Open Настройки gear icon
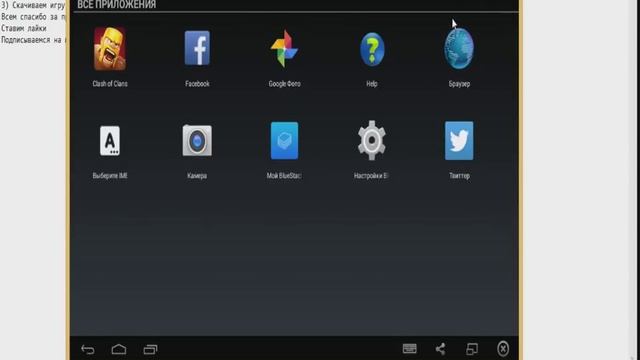 coord(371,140)
